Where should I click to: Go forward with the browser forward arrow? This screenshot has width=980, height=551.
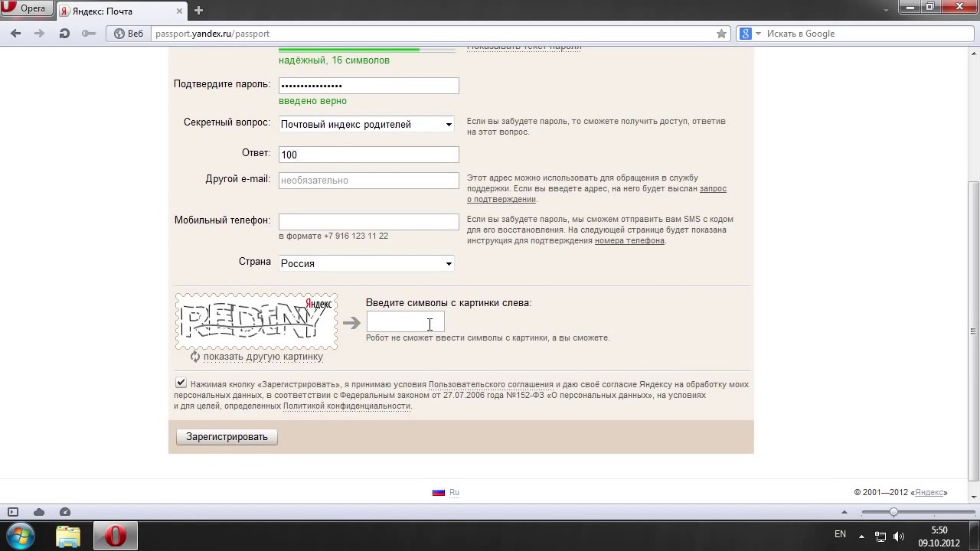(x=40, y=34)
